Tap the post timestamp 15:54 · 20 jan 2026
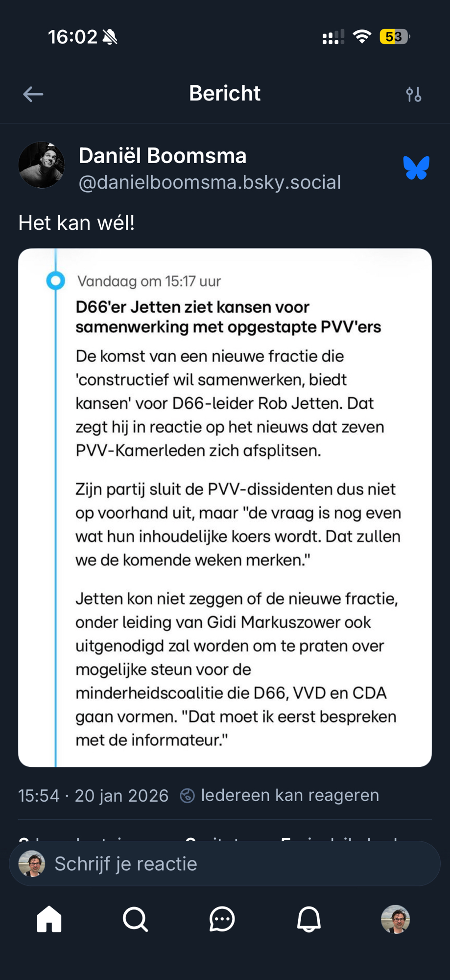The image size is (450, 980). [93, 795]
